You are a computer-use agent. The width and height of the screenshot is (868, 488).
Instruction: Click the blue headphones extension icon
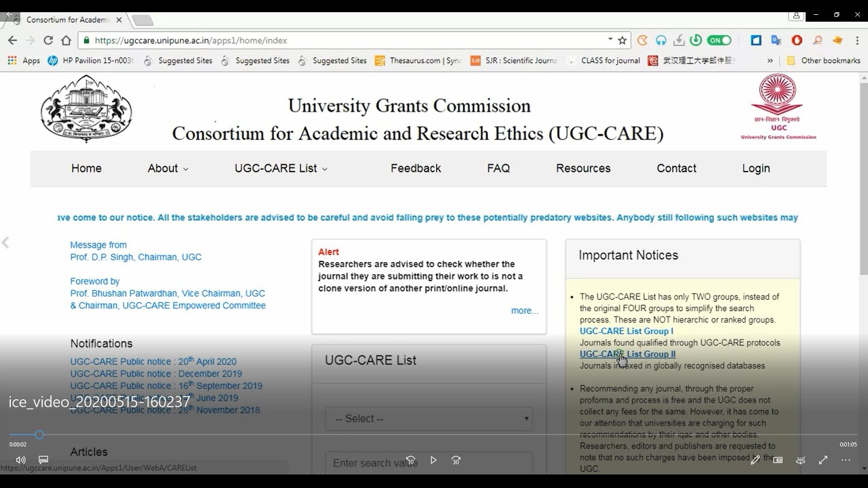(x=660, y=40)
